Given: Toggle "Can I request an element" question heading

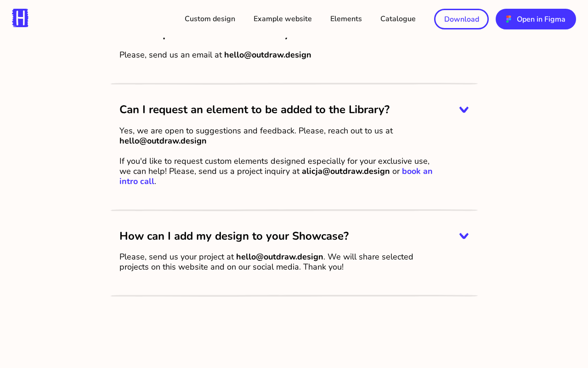Looking at the screenshot, I should [x=254, y=109].
